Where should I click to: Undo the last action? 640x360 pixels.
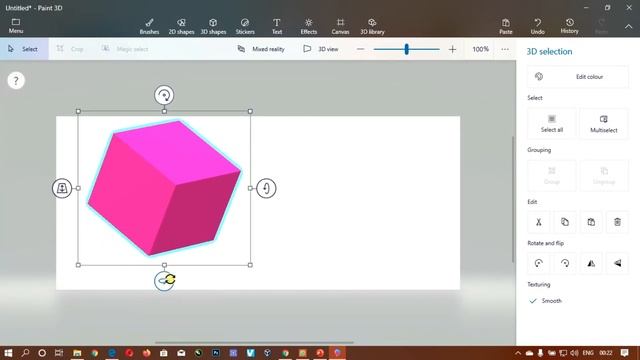tap(538, 26)
